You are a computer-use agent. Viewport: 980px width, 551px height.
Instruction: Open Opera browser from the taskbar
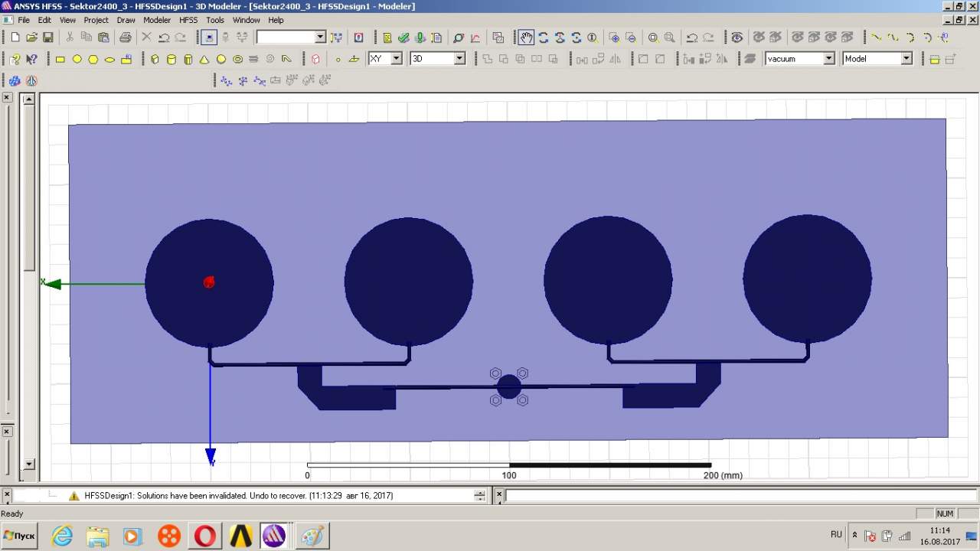click(x=204, y=536)
